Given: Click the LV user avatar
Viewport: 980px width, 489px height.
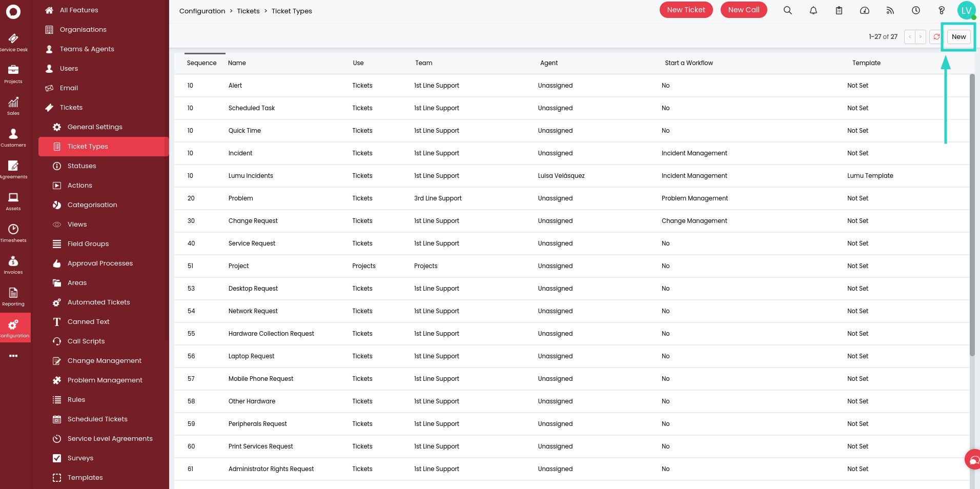Looking at the screenshot, I should point(966,10).
